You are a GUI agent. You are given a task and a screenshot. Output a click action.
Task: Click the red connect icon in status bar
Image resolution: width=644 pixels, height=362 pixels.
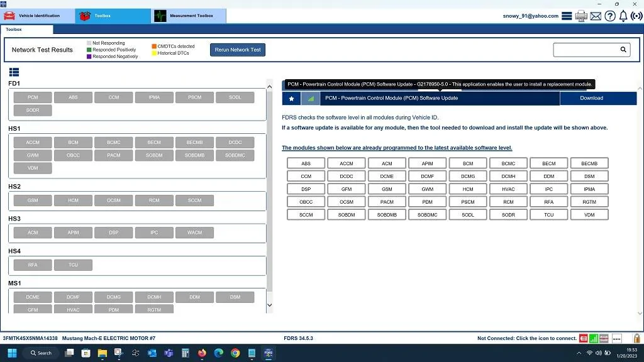tap(583, 338)
